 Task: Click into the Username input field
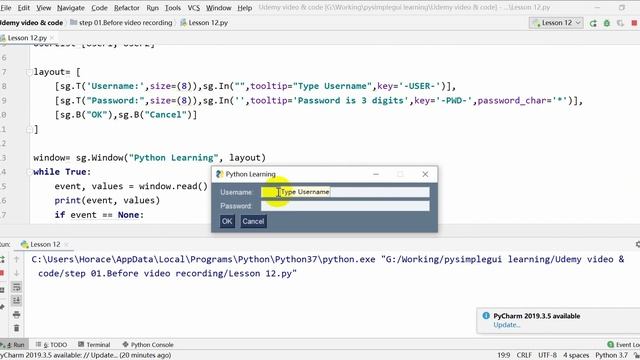pos(345,192)
